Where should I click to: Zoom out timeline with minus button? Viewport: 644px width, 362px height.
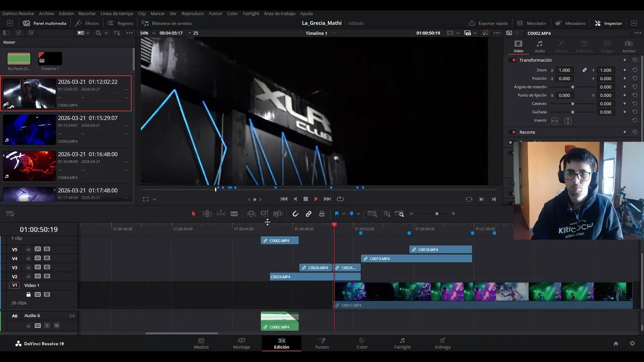coord(411,214)
